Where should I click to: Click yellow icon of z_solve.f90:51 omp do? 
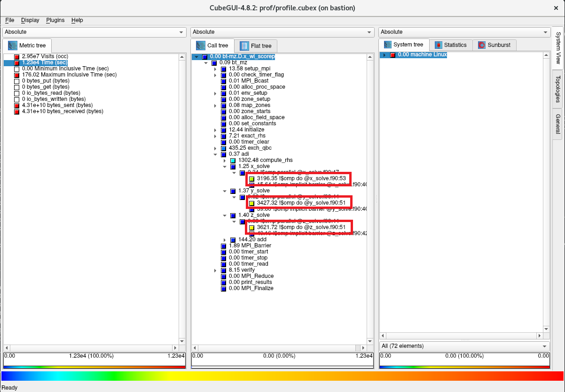251,228
